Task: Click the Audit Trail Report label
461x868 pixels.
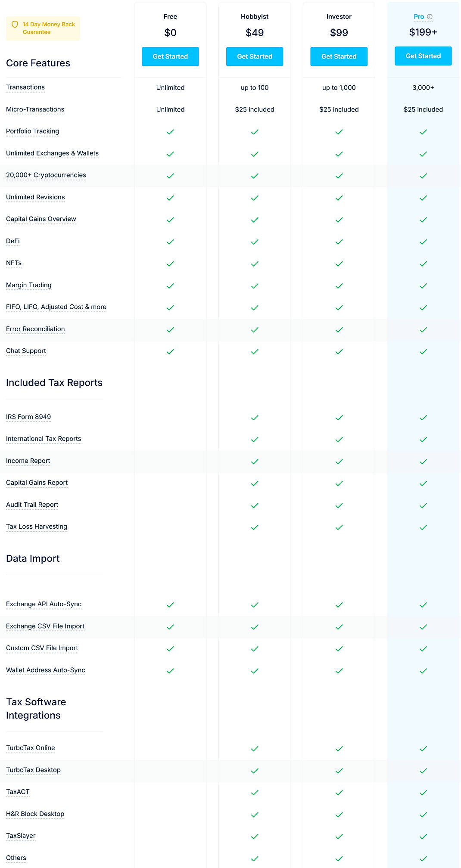Action: (x=32, y=505)
